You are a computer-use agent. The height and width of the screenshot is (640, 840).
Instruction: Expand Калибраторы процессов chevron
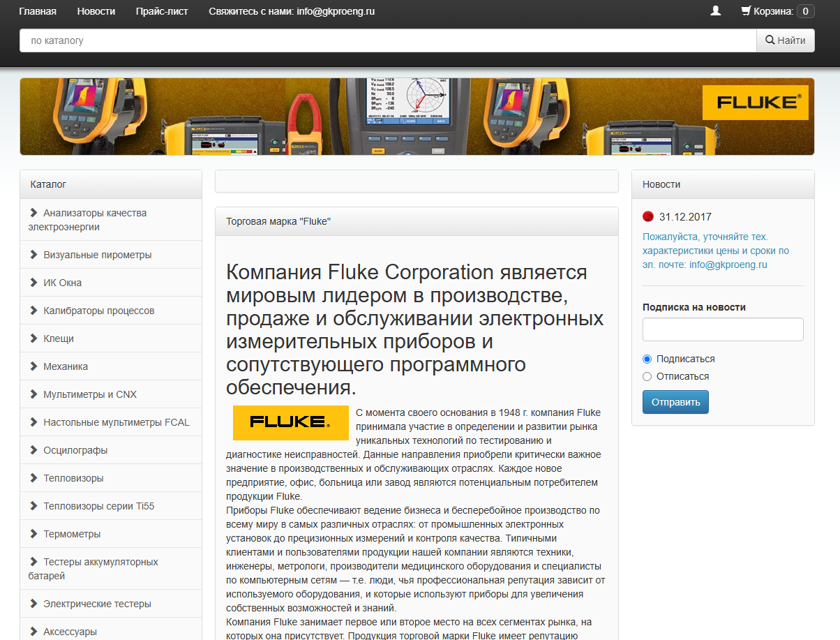tap(33, 310)
